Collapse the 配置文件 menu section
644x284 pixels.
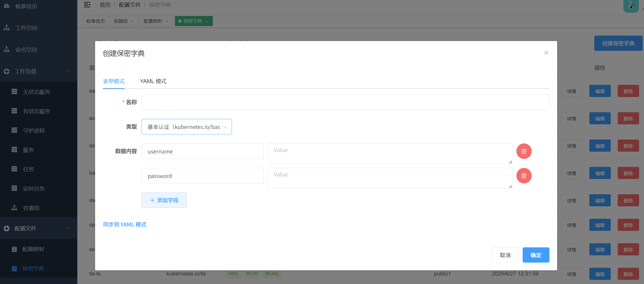67,228
